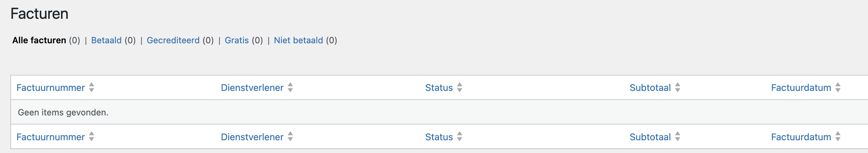Click sort arrows beside footer Status
Viewport: 868px width, 153px height.
coord(459,137)
